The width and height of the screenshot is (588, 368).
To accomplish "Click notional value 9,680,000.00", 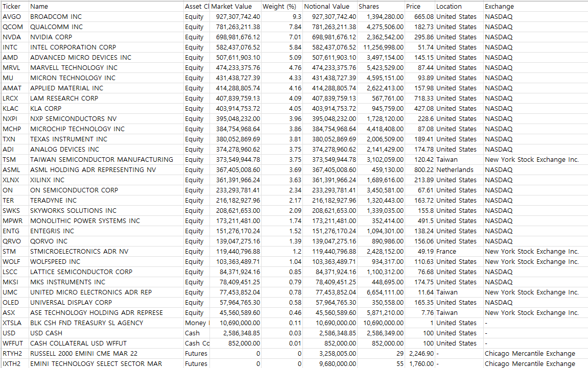I will (x=330, y=364).
